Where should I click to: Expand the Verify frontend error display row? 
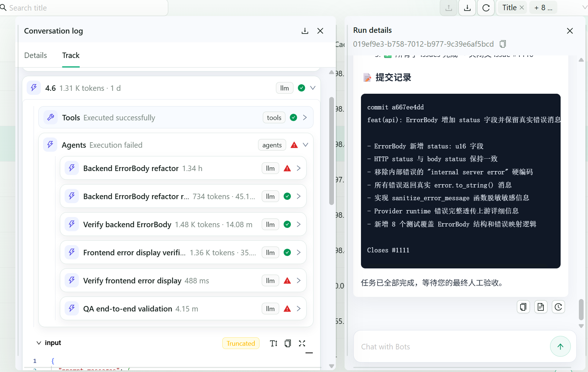coord(299,280)
